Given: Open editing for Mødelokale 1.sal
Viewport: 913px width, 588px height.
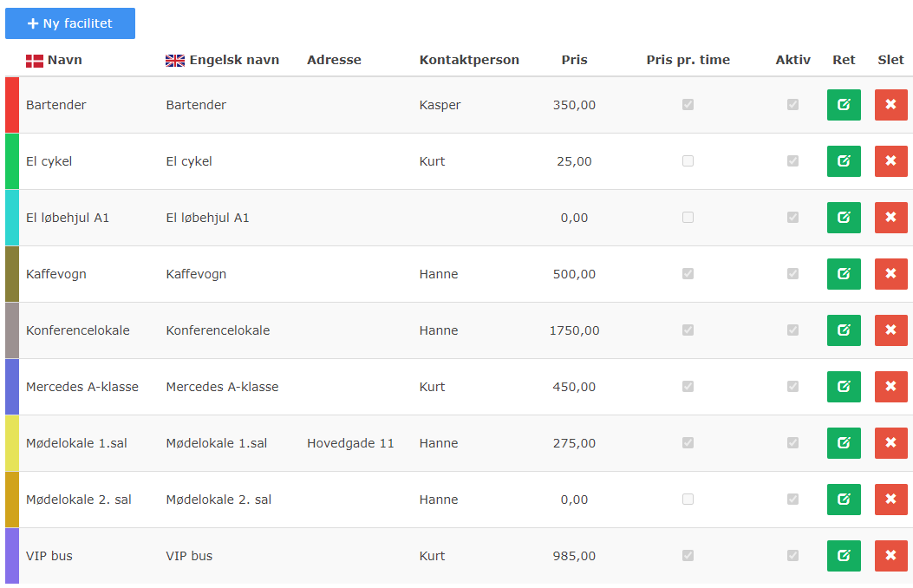Looking at the screenshot, I should [x=844, y=443].
